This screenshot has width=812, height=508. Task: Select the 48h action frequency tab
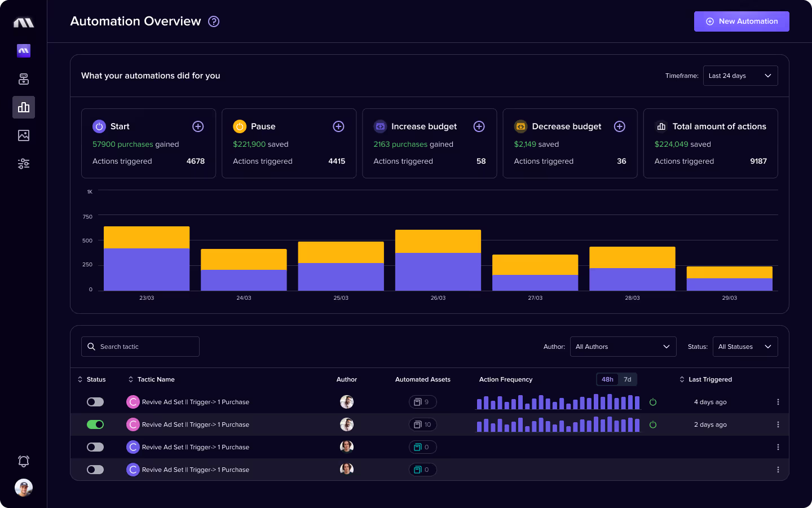tap(607, 379)
